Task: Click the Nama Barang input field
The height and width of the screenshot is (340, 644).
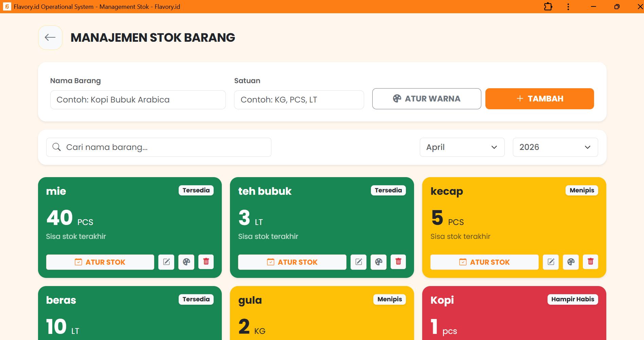Action: [138, 99]
